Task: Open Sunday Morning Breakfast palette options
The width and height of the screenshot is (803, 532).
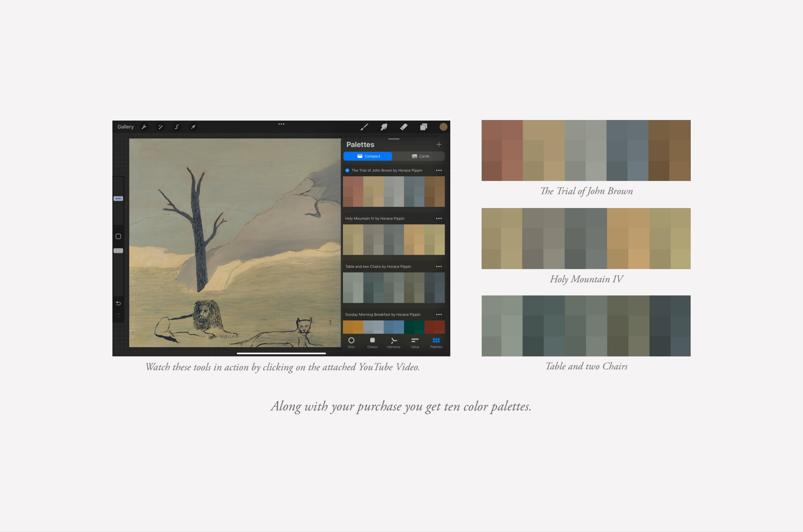Action: click(439, 314)
